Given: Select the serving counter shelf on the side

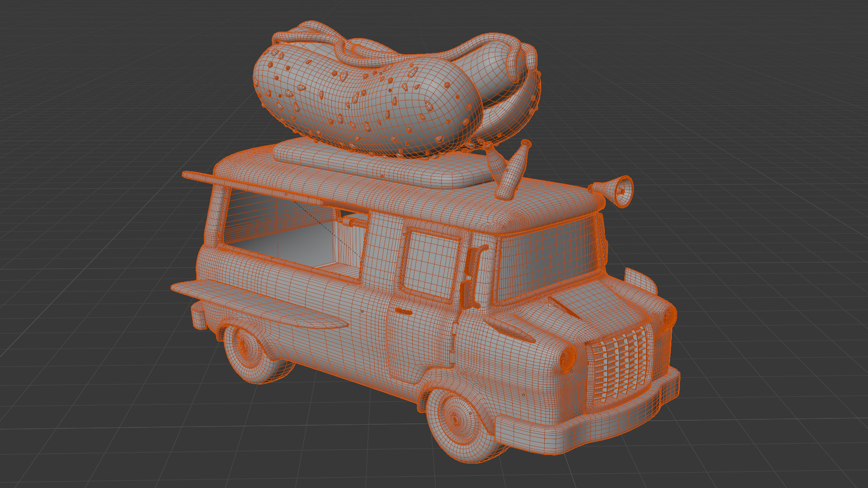Looking at the screenshot, I should point(260,303).
